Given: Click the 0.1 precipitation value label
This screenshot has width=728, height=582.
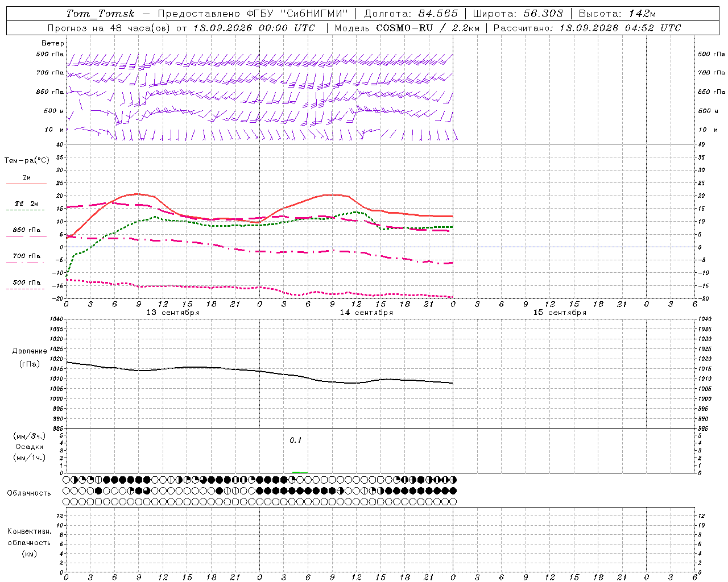Looking at the screenshot, I should tap(296, 440).
